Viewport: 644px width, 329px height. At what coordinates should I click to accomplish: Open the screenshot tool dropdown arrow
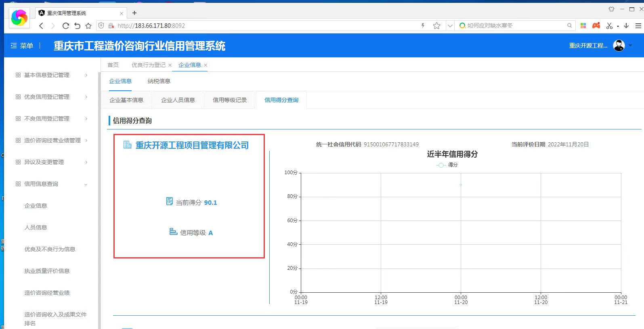pos(618,27)
